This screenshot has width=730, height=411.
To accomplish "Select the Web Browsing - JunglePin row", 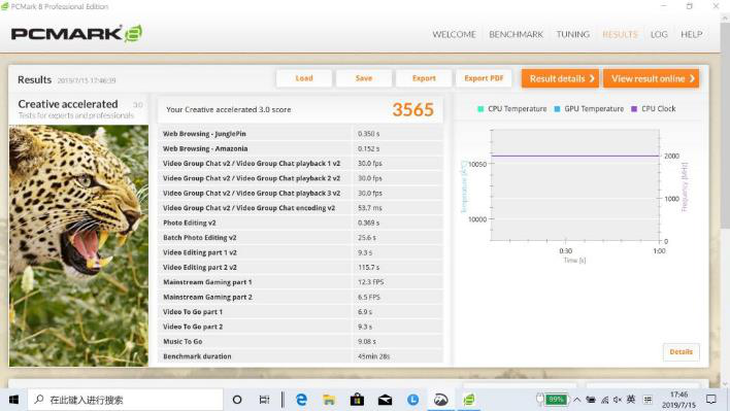I will [x=300, y=134].
